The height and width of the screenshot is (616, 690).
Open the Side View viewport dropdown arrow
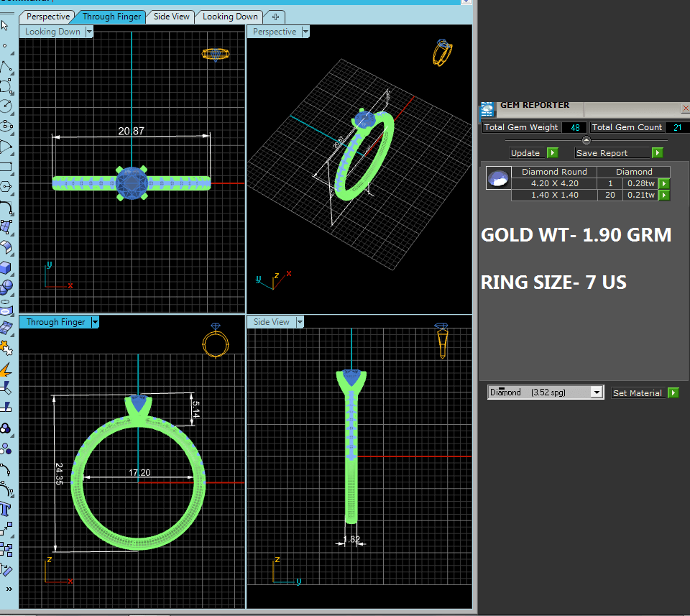click(x=299, y=322)
